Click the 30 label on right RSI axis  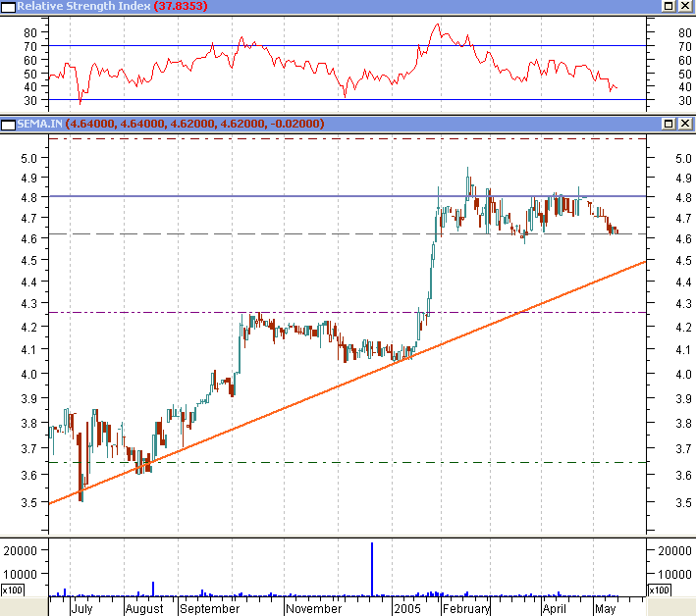[x=685, y=101]
